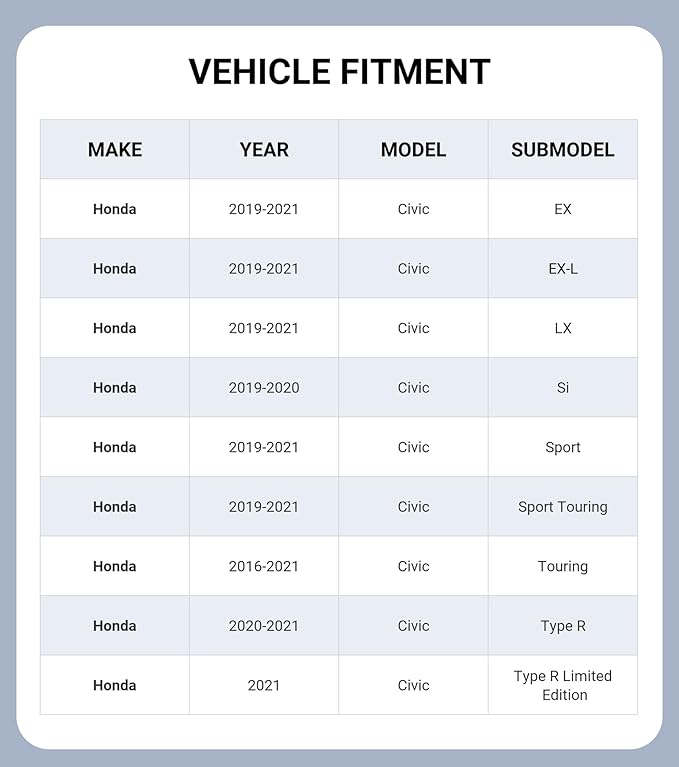Image resolution: width=679 pixels, height=767 pixels.
Task: Click the 2016-2021 year cell
Action: [x=264, y=566]
